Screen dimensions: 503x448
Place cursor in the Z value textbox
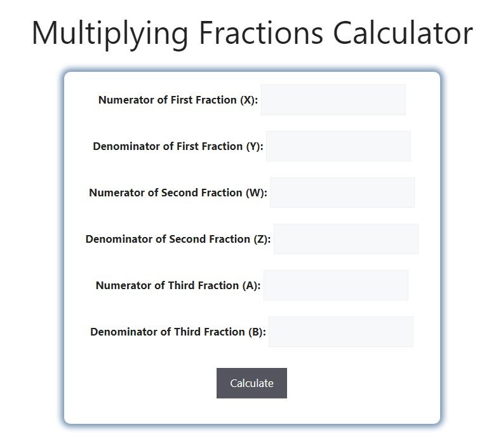(345, 239)
